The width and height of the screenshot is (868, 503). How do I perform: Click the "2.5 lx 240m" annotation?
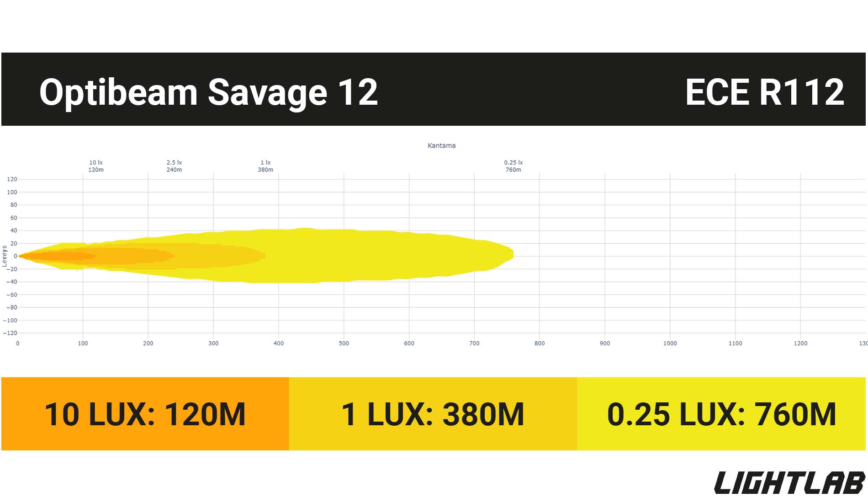click(x=174, y=166)
